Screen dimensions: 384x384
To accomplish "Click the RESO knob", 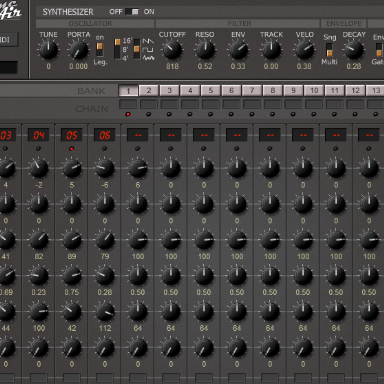I will 205,50.
